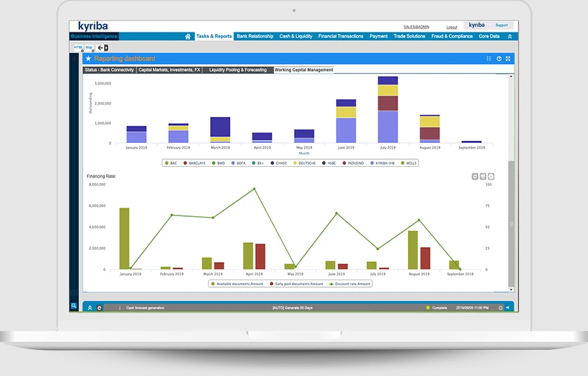Click the Complete status indicator
This screenshot has width=588, height=376.
[x=437, y=308]
